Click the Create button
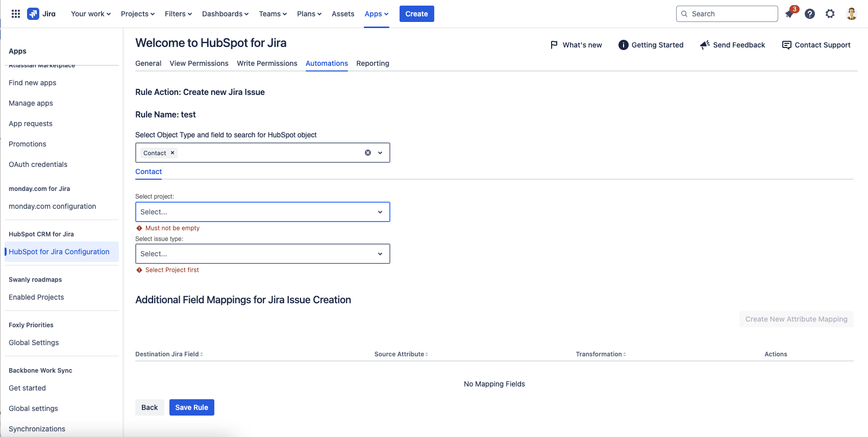 pos(416,14)
